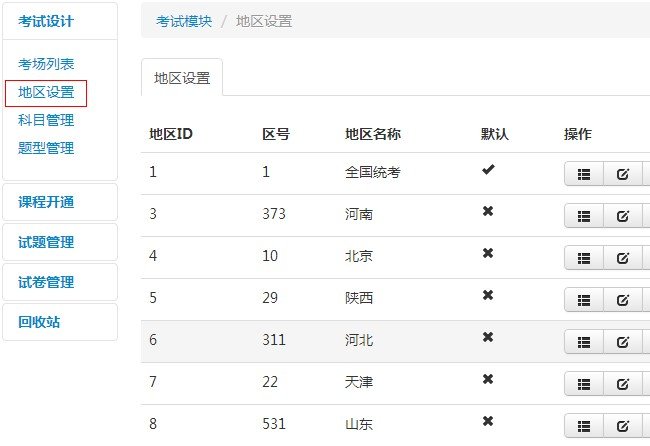
Task: Click list icon for 河南 row
Action: click(584, 216)
